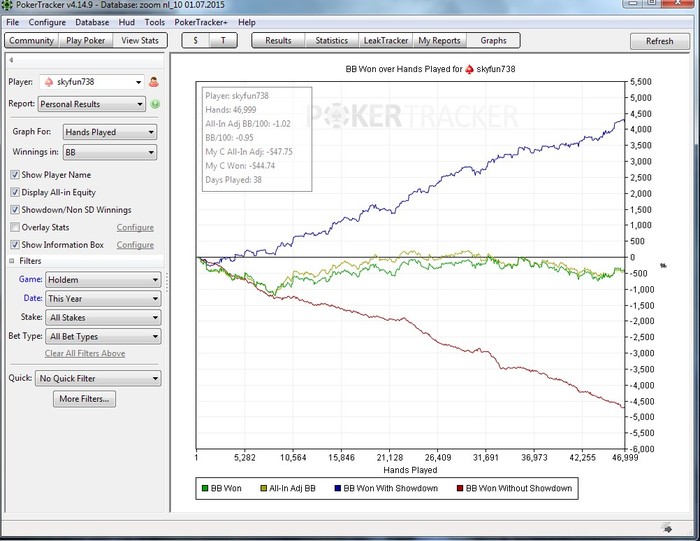700x541 pixels.
Task: Click the sidebar splitter handle
Action: 167,282
